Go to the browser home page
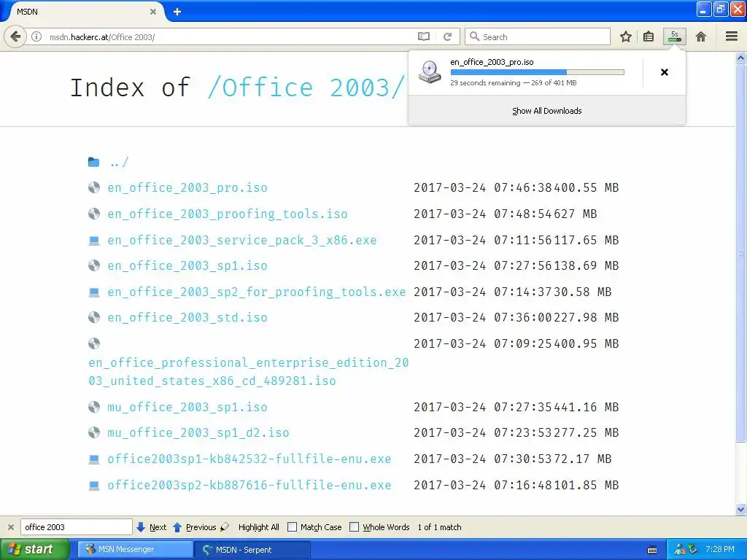 [x=701, y=36]
